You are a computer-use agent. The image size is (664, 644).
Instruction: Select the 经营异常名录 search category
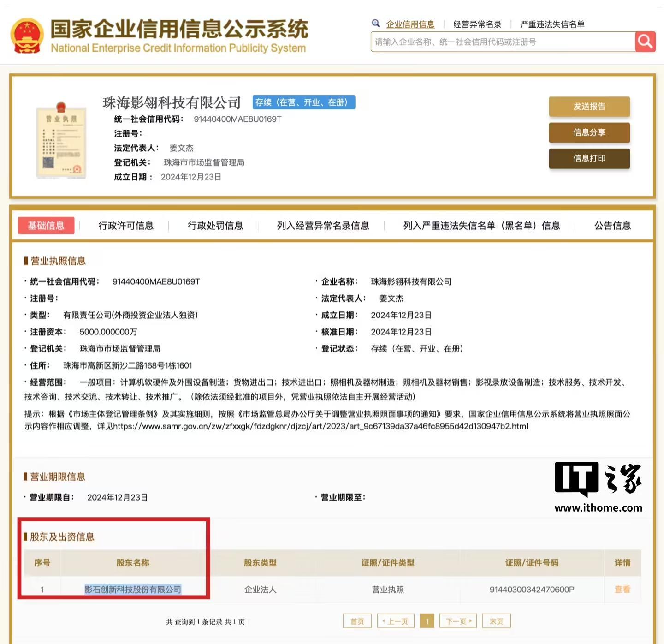point(477,24)
